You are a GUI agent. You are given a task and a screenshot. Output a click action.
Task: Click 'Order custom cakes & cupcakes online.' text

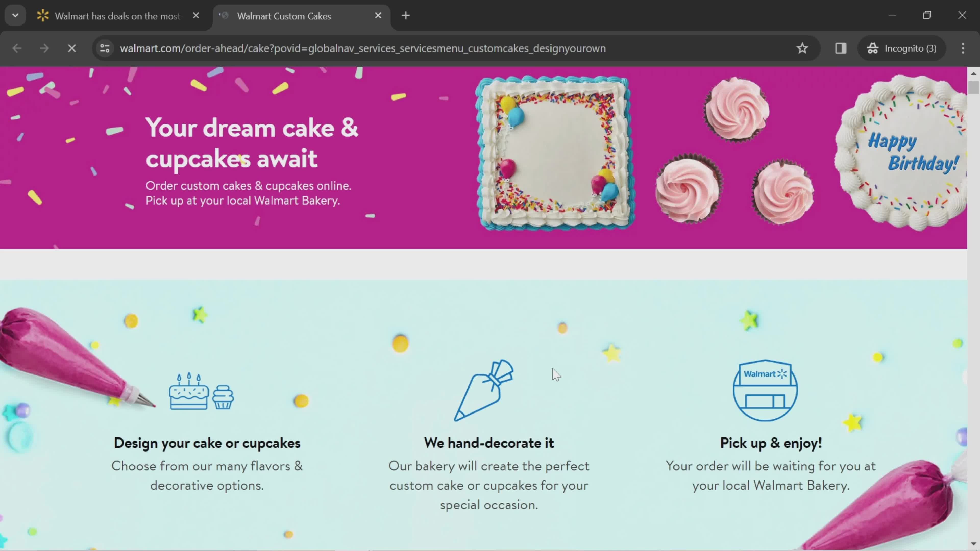tap(248, 185)
